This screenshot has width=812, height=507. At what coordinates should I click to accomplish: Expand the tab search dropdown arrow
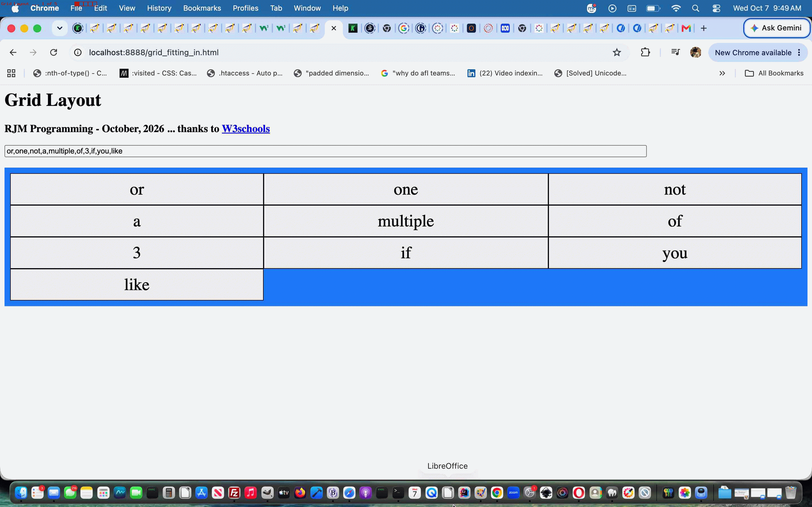60,28
